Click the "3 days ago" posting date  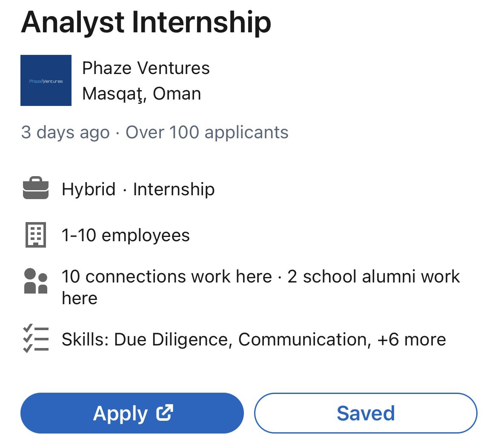point(65,132)
